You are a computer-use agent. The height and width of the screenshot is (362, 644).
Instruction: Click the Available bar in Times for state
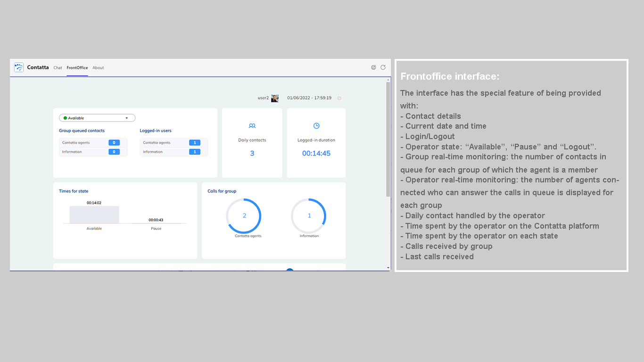click(94, 214)
